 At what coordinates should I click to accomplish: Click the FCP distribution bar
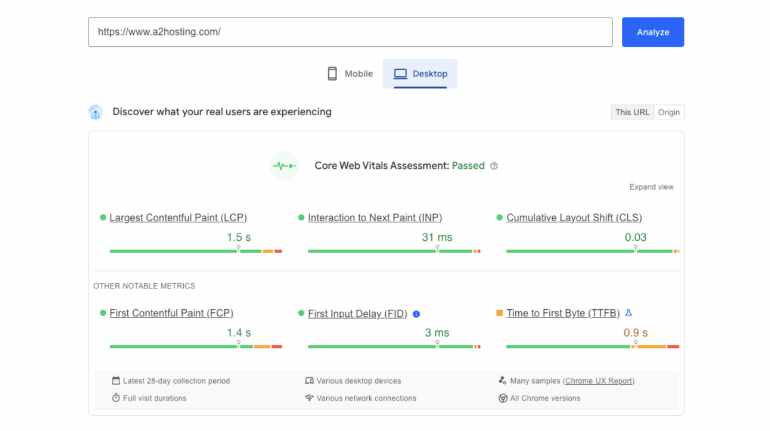196,347
